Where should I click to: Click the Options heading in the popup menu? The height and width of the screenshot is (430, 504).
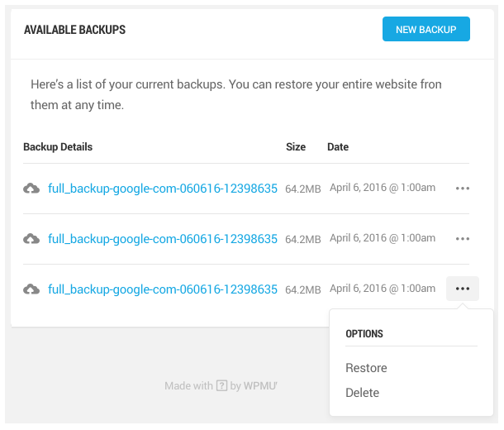tap(364, 334)
